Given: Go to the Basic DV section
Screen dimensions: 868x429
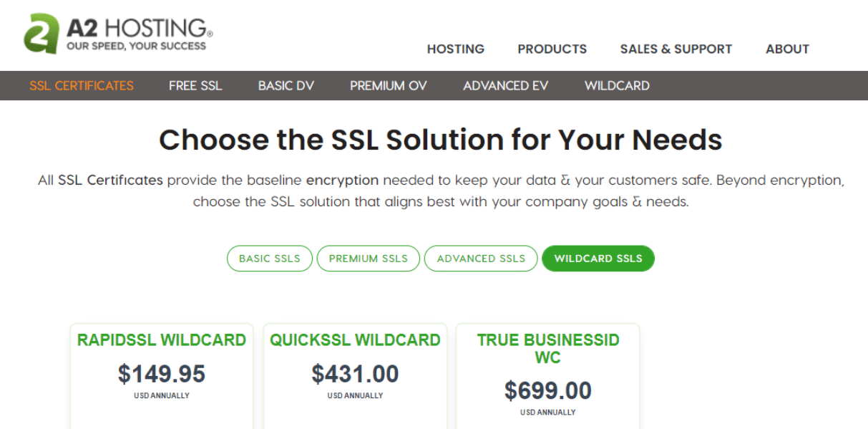Looking at the screenshot, I should (286, 86).
